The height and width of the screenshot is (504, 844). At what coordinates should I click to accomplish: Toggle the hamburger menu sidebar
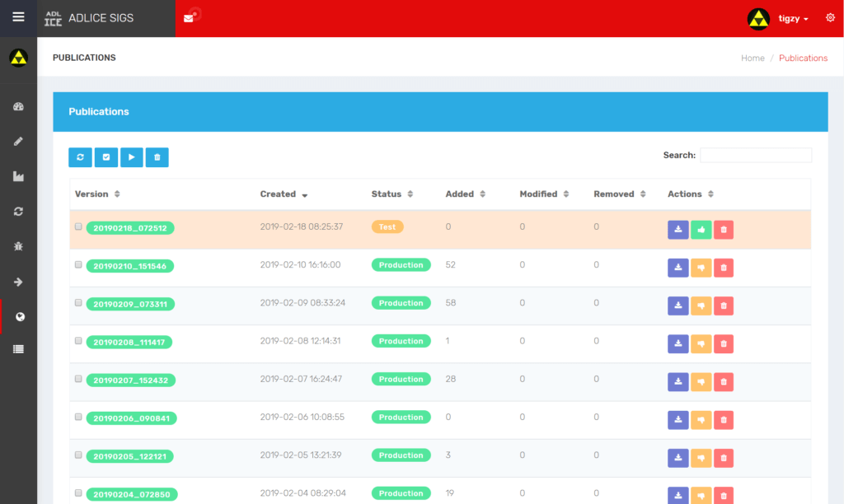pyautogui.click(x=18, y=17)
